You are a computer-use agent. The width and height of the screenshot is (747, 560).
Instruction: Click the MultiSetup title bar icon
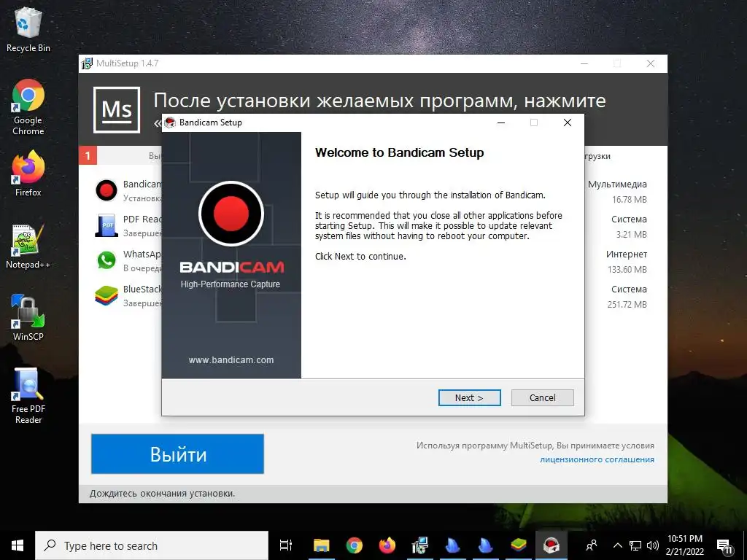click(88, 63)
